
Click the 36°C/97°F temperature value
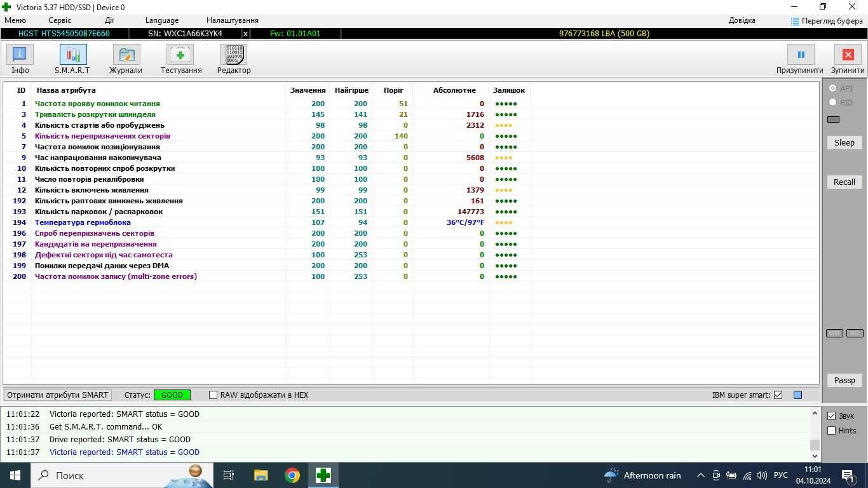click(465, 222)
